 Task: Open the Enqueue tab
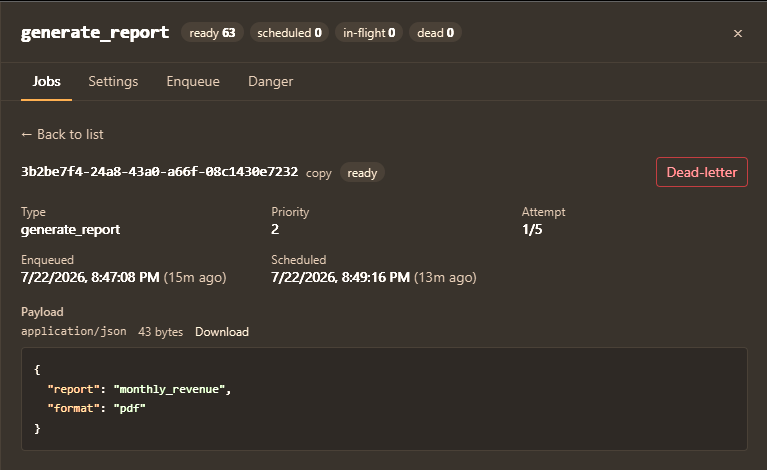pyautogui.click(x=193, y=81)
